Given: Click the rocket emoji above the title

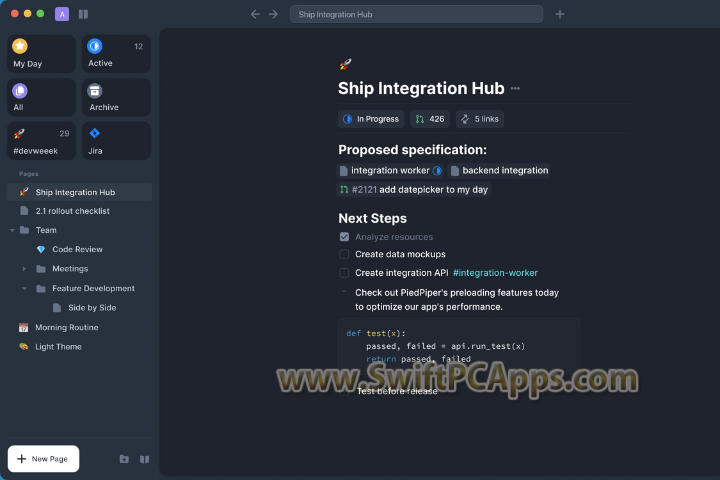Looking at the screenshot, I should (345, 64).
